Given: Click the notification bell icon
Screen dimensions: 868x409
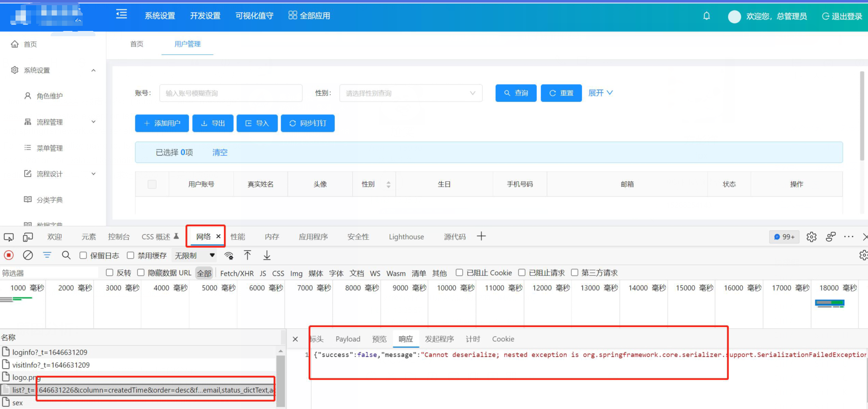Looking at the screenshot, I should (706, 16).
